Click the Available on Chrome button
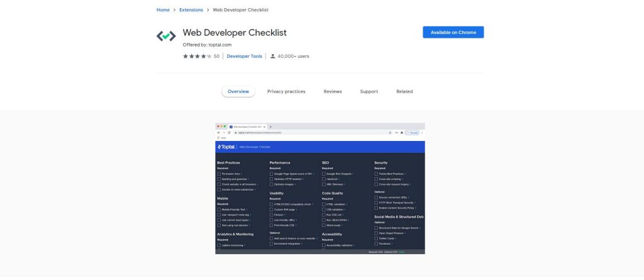 point(453,33)
